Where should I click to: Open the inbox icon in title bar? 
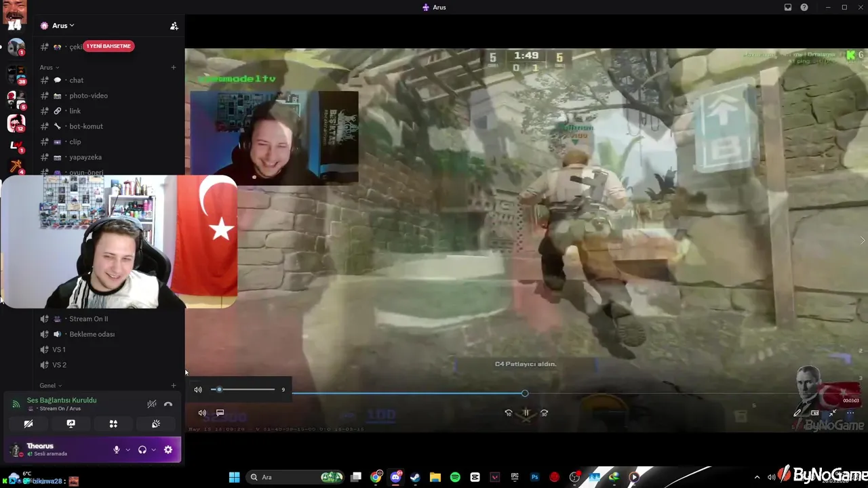pos(788,7)
